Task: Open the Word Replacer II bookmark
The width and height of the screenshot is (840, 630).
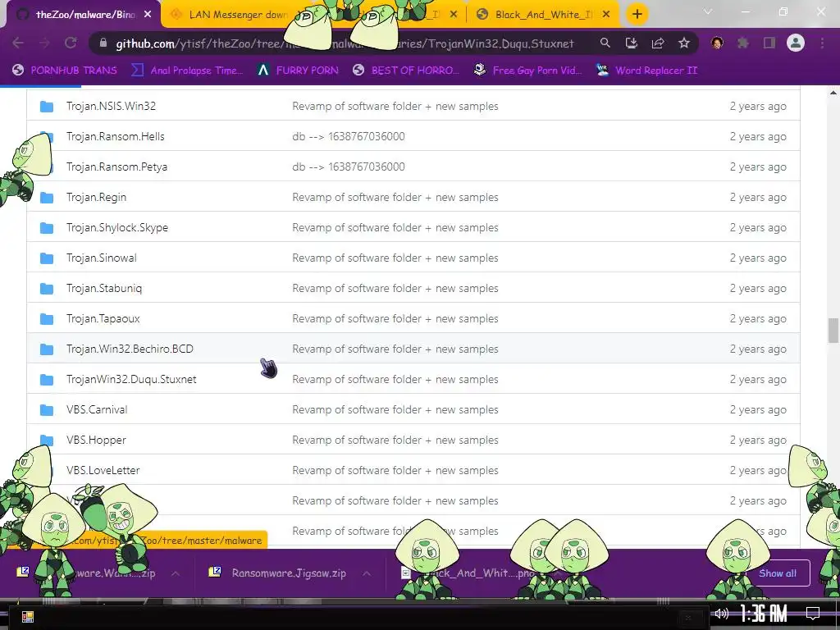Action: (647, 71)
